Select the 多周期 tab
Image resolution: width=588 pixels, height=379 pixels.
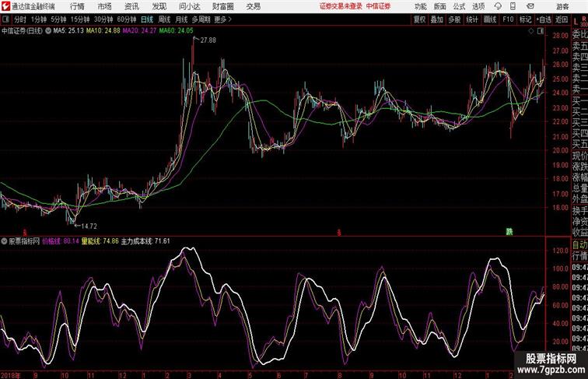pyautogui.click(x=201, y=19)
